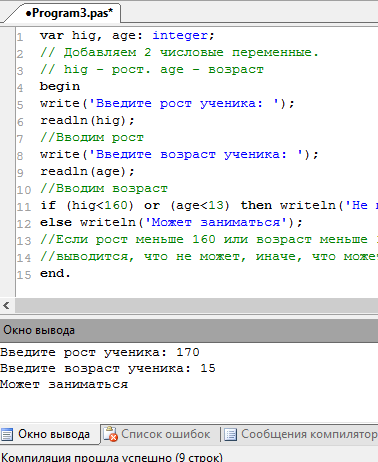This screenshot has width=378, height=462.
Task: Click the 'then' keyword on line 11
Action: pyautogui.click(x=256, y=206)
